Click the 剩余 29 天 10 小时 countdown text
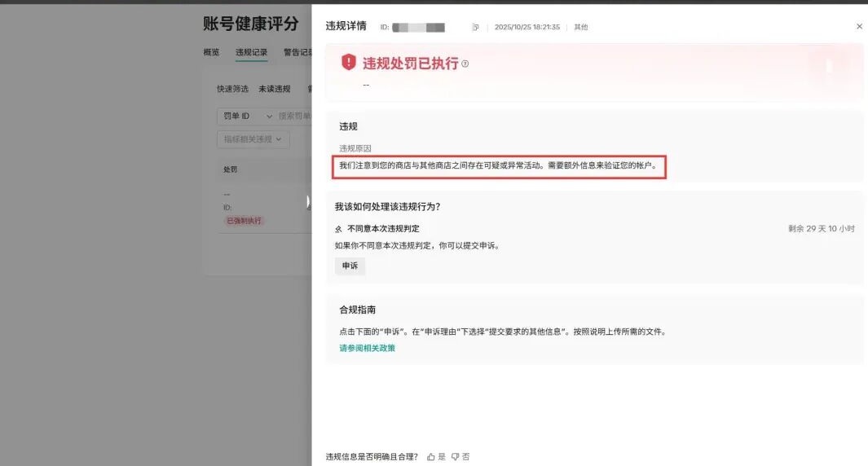Image resolution: width=868 pixels, height=466 pixels. click(822, 229)
